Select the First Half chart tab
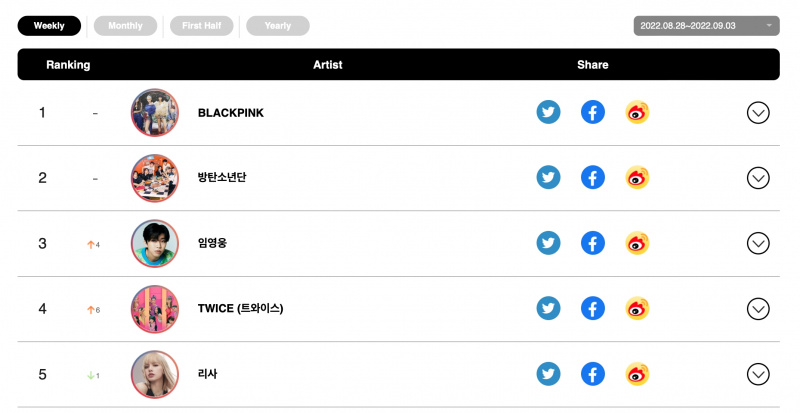Screen dimensions: 800x413 tap(202, 26)
